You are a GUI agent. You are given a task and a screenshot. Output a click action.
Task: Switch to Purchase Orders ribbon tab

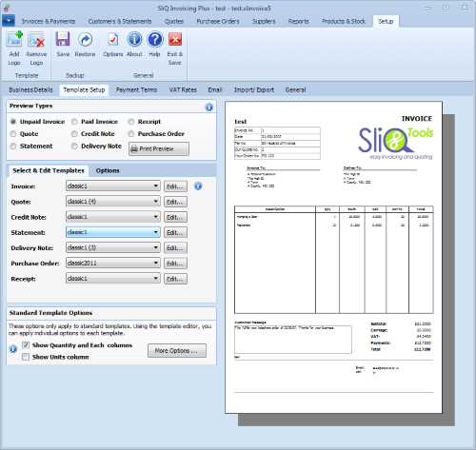pos(218,21)
